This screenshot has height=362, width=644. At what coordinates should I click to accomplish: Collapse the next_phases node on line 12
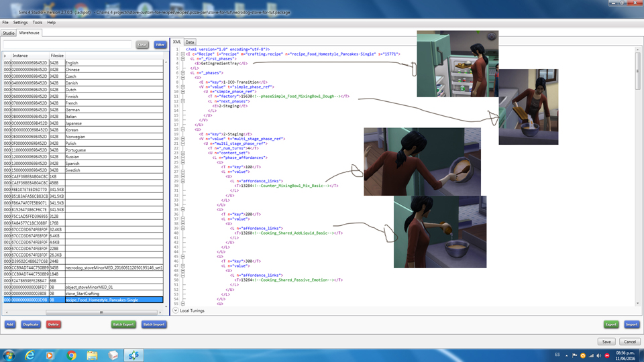point(182,101)
